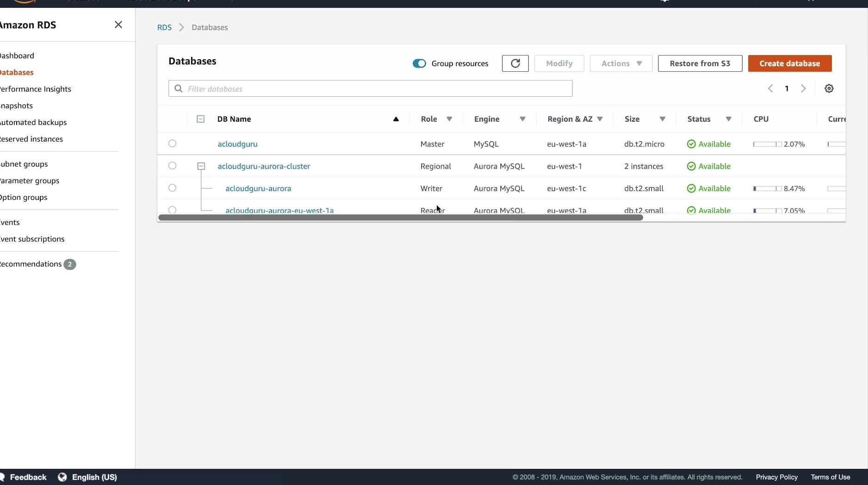Open Option groups in the sidebar

point(24,197)
